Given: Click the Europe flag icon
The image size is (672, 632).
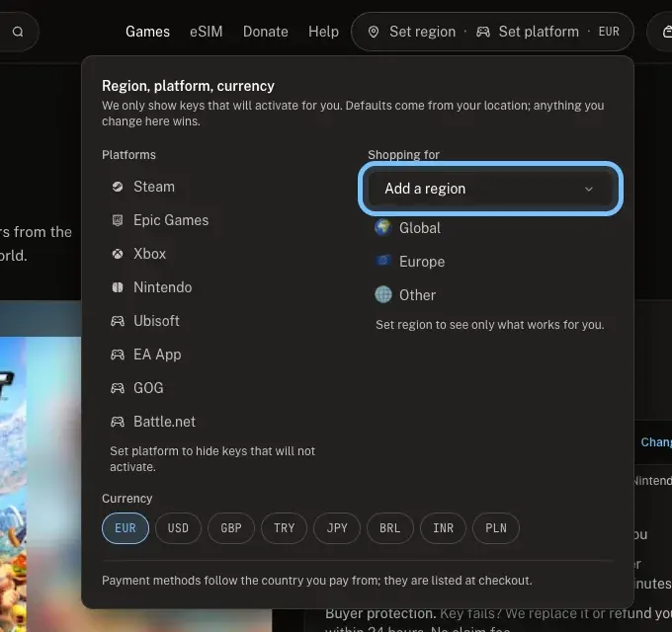Looking at the screenshot, I should click(x=382, y=261).
